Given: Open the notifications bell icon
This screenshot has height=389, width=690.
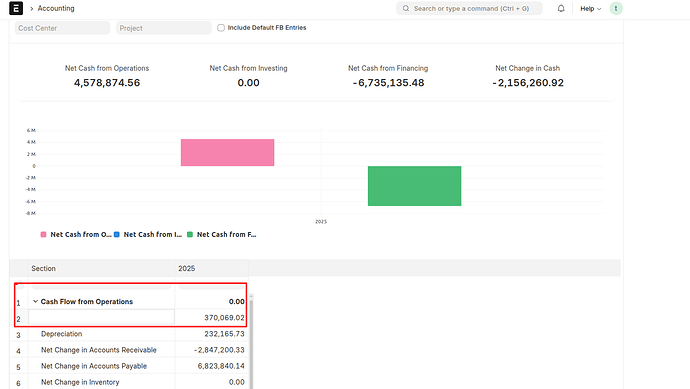Looking at the screenshot, I should click(561, 8).
